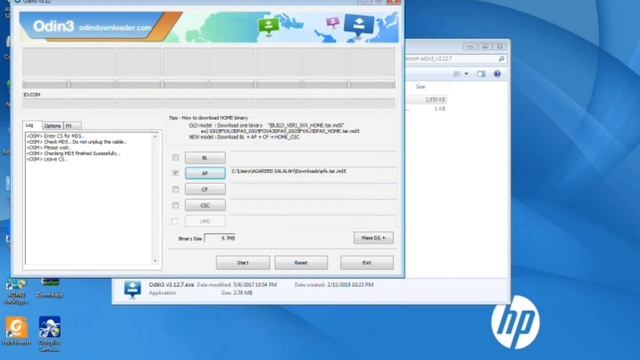The height and width of the screenshot is (360, 640).
Task: Click the Start button in Odin
Action: click(243, 262)
